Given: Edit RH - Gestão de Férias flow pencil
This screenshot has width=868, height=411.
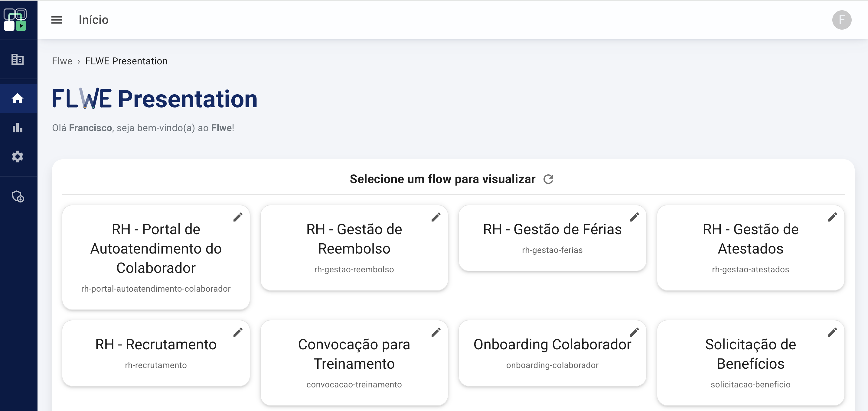Looking at the screenshot, I should coord(635,217).
